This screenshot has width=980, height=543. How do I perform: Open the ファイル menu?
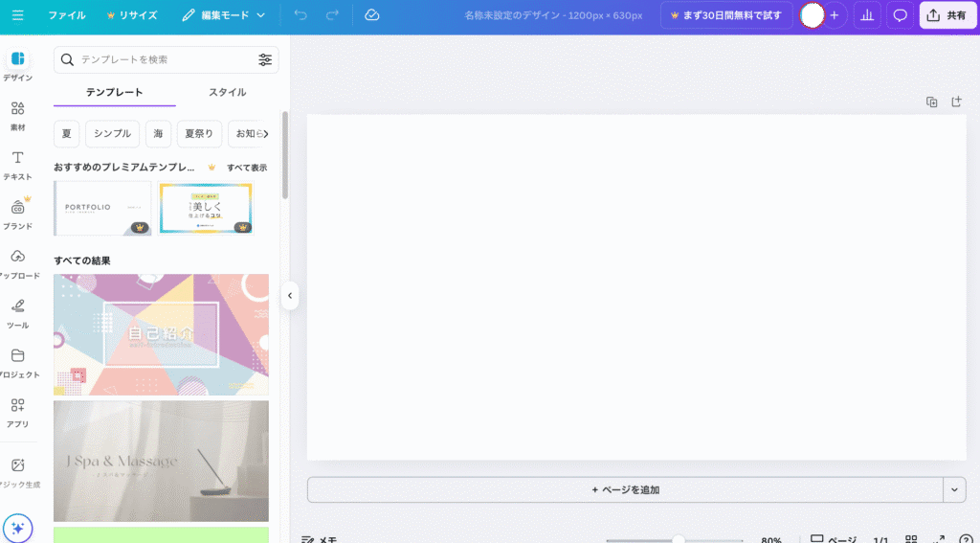[66, 15]
